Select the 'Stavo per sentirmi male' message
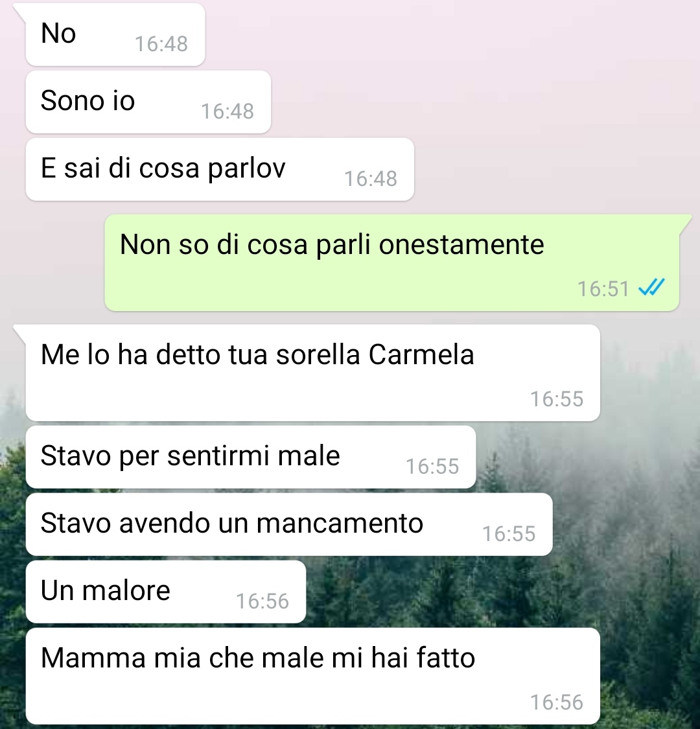 point(251,457)
